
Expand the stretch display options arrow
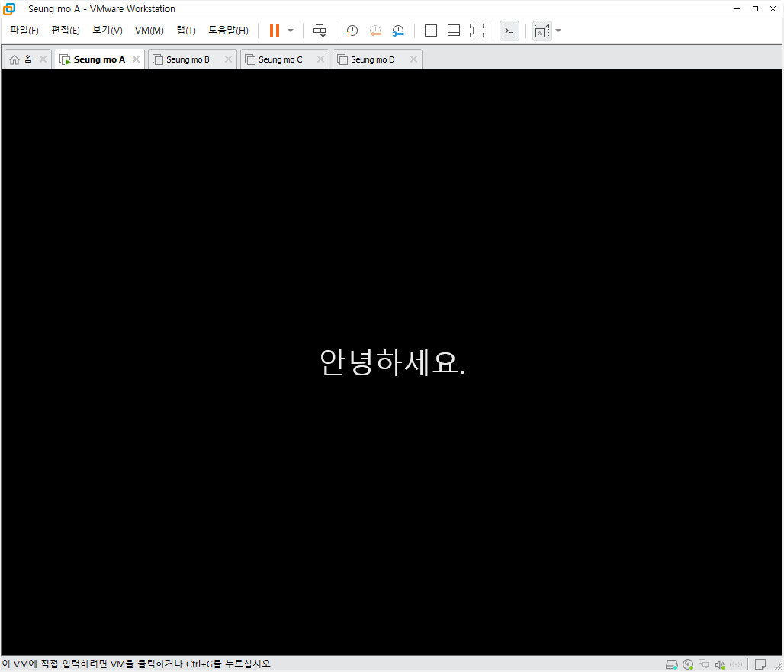(x=558, y=31)
